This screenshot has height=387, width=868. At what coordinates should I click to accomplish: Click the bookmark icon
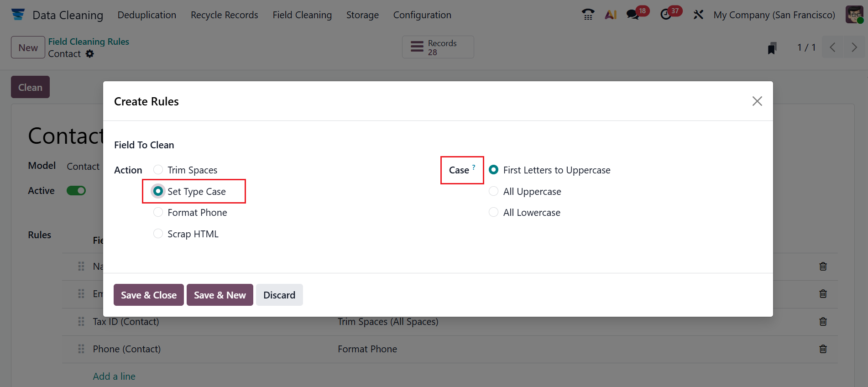tap(772, 48)
